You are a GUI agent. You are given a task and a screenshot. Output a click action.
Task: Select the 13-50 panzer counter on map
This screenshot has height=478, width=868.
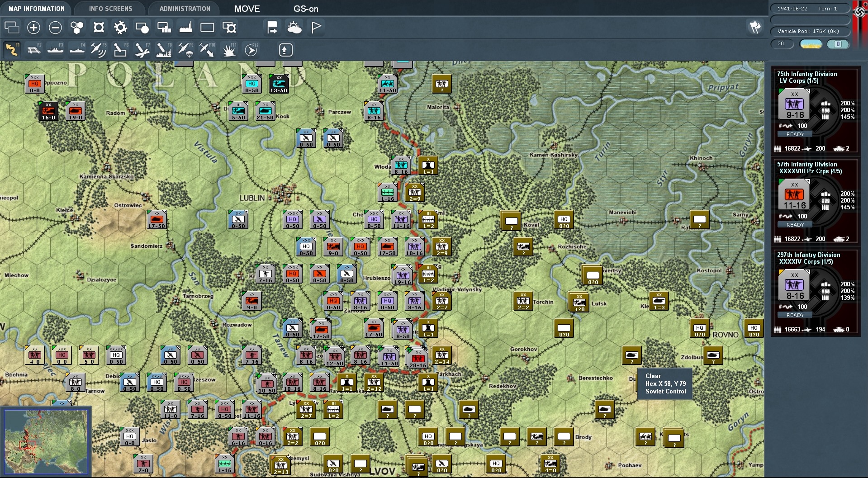pos(279,84)
